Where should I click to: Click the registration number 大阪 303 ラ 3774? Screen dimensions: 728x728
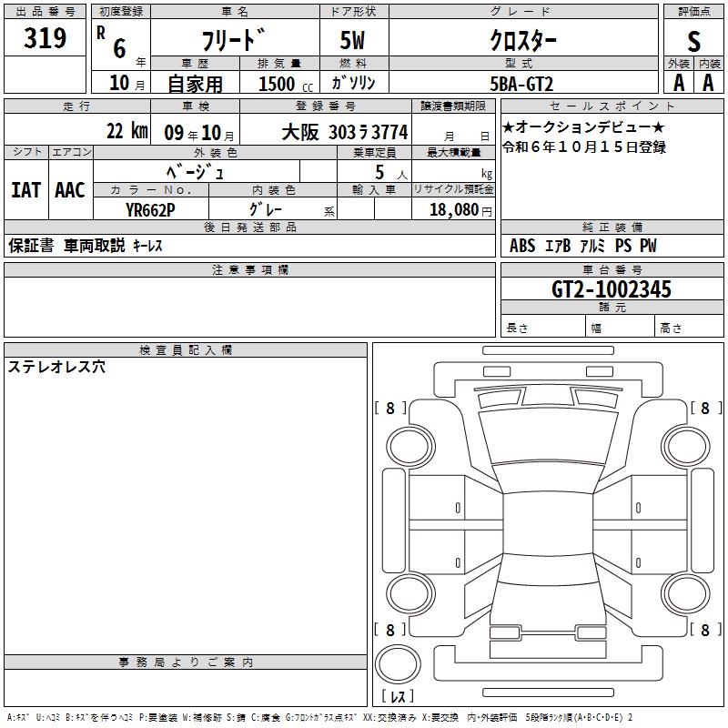click(345, 132)
